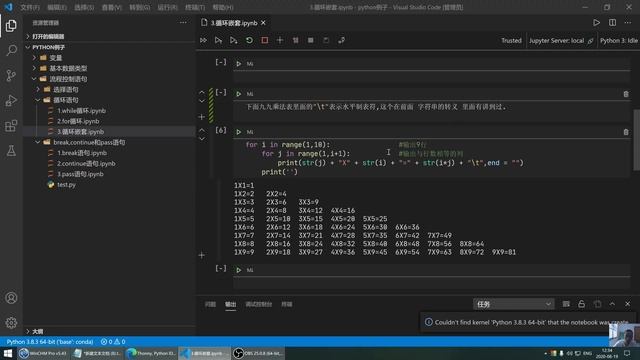Open the Accounts icon in activity bar
The width and height of the screenshot is (640, 360).
tap(11, 298)
